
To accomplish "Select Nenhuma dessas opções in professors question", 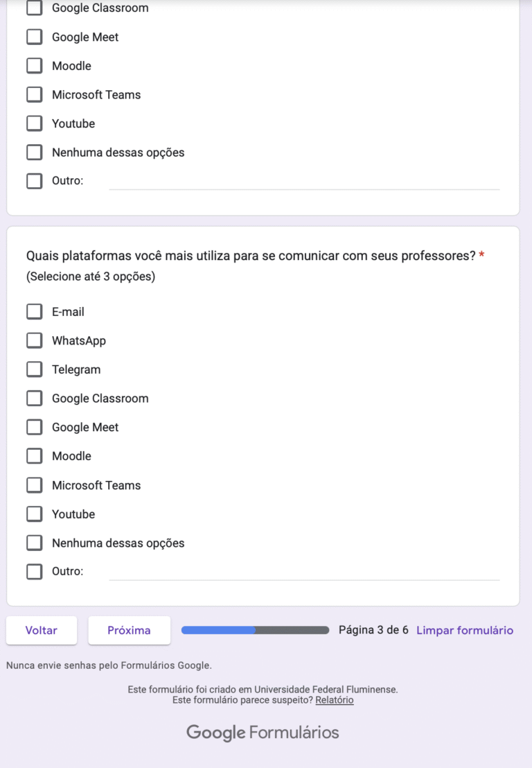I will coord(35,543).
